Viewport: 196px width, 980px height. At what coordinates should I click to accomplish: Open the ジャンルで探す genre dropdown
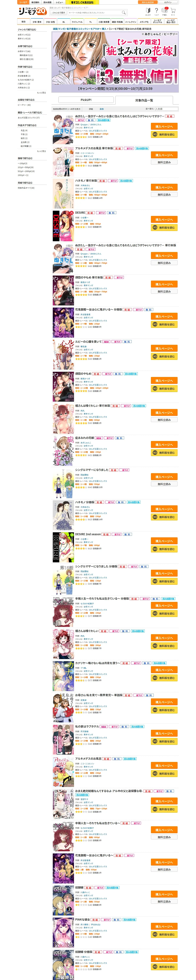click(59, 13)
